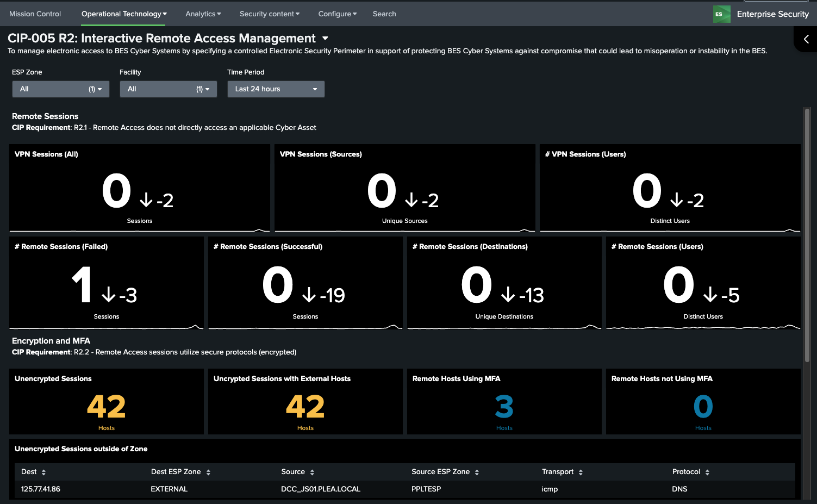Click the Unencrypted Sessions 42 value
Image resolution: width=817 pixels, height=504 pixels.
(x=107, y=407)
